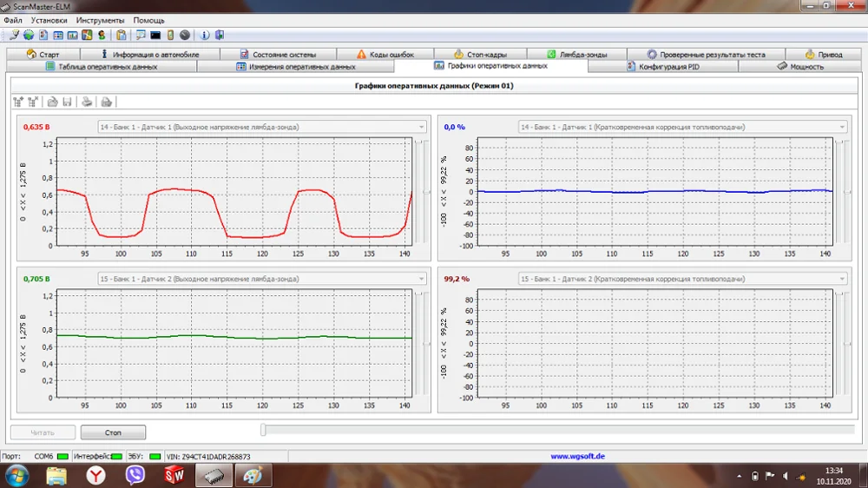The width and height of the screenshot is (868, 488).
Task: Click the mobile device toolbar icon
Action: coord(170,35)
